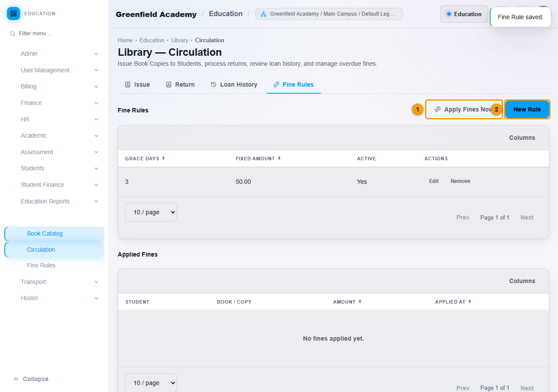
Task: Remove the 50.00 fine rule
Action: tap(460, 181)
